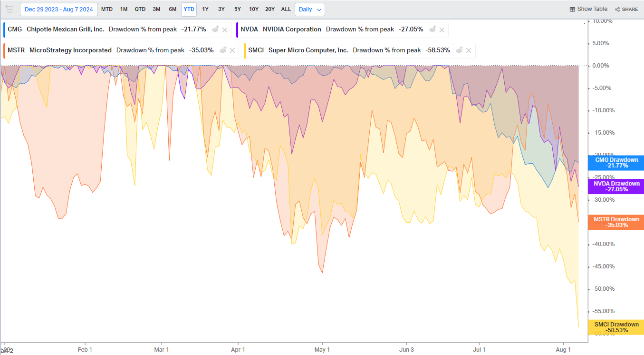Remove the NVDA series
The height and width of the screenshot is (355, 644).
point(442,30)
